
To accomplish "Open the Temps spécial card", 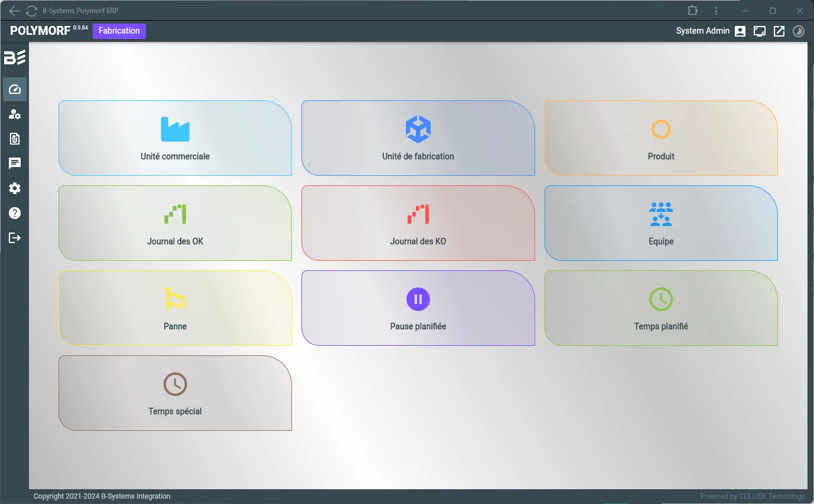I will tap(175, 393).
